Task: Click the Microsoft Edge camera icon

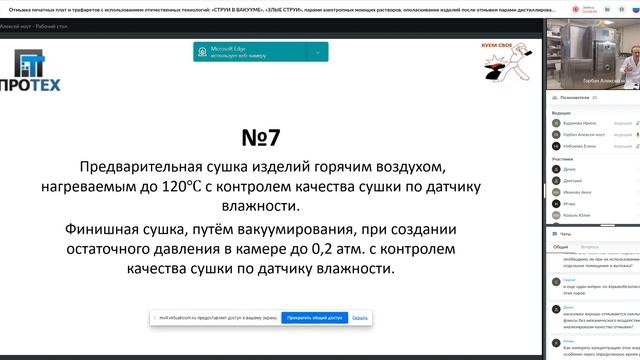Action: 202,52
